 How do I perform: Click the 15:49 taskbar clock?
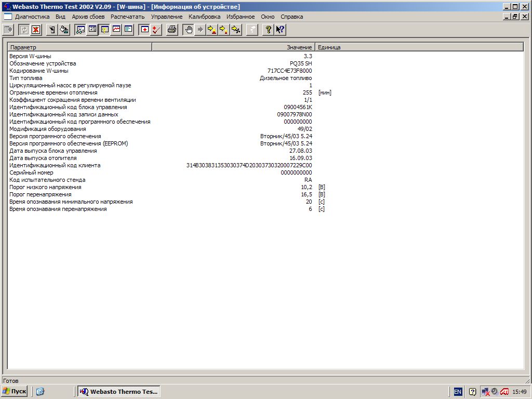[x=520, y=392]
